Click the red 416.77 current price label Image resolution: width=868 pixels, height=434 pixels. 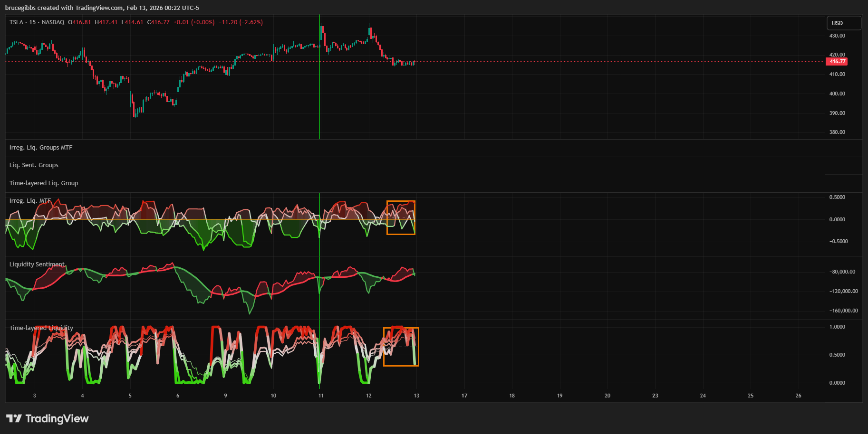pos(837,61)
